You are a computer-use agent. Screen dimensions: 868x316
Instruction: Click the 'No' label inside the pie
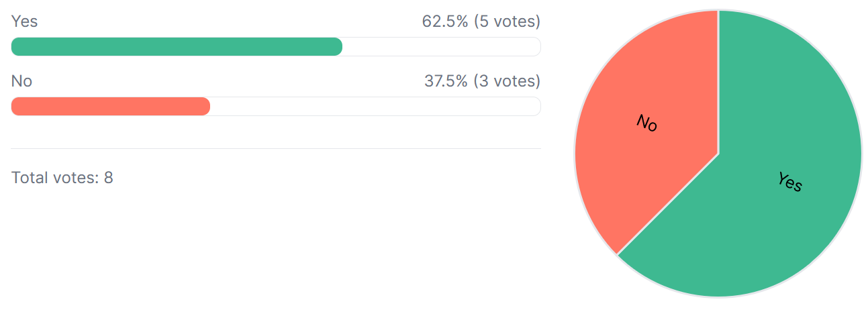click(646, 123)
